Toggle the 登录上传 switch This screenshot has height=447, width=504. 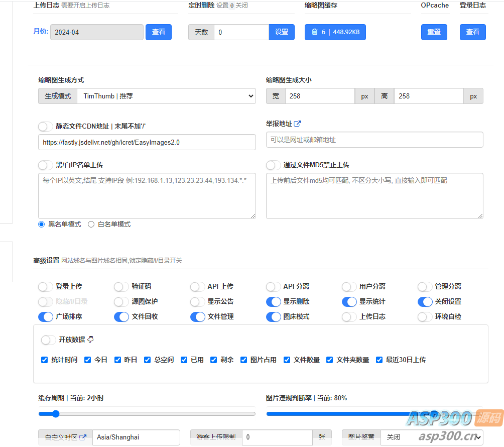46,287
